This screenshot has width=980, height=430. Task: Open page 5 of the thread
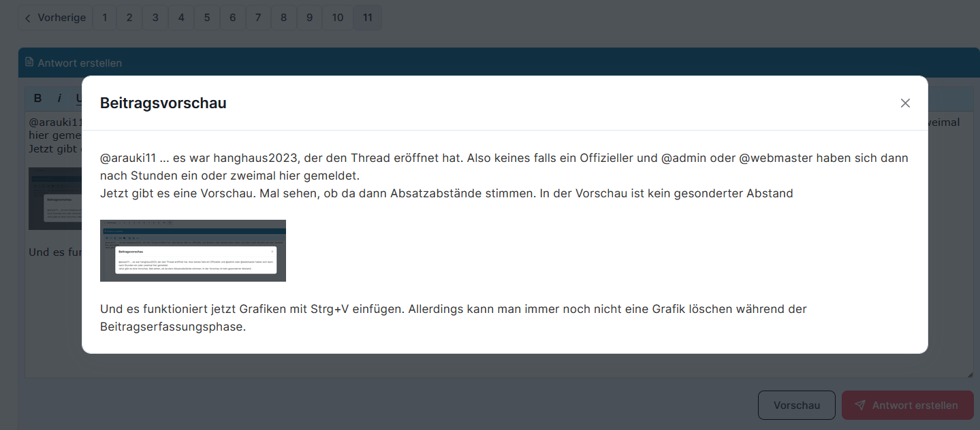pyautogui.click(x=207, y=18)
